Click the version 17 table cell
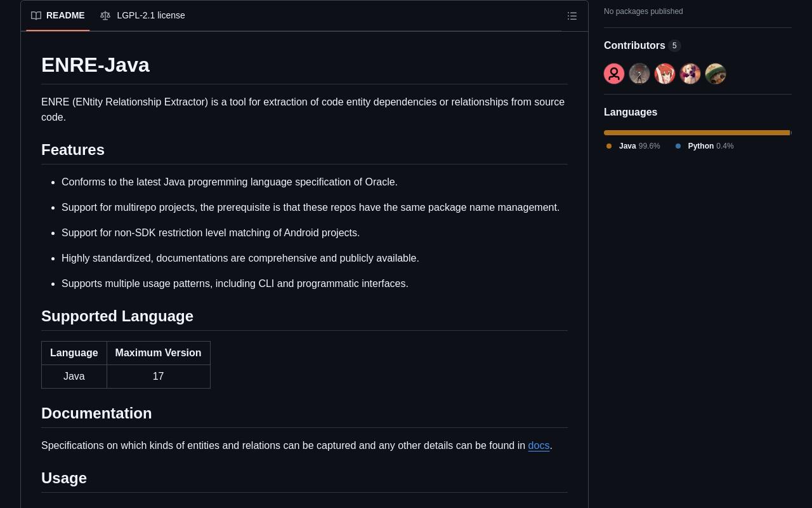The width and height of the screenshot is (812, 508). (x=158, y=377)
